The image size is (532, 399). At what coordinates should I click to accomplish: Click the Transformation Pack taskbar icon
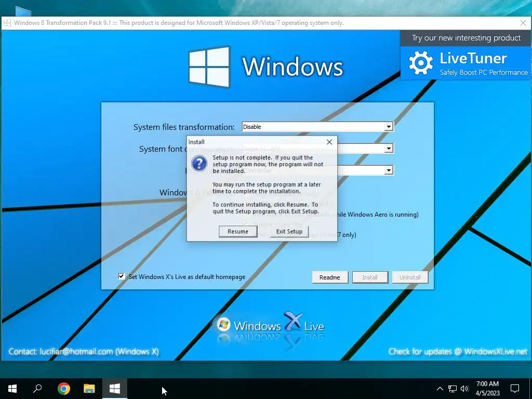point(115,389)
